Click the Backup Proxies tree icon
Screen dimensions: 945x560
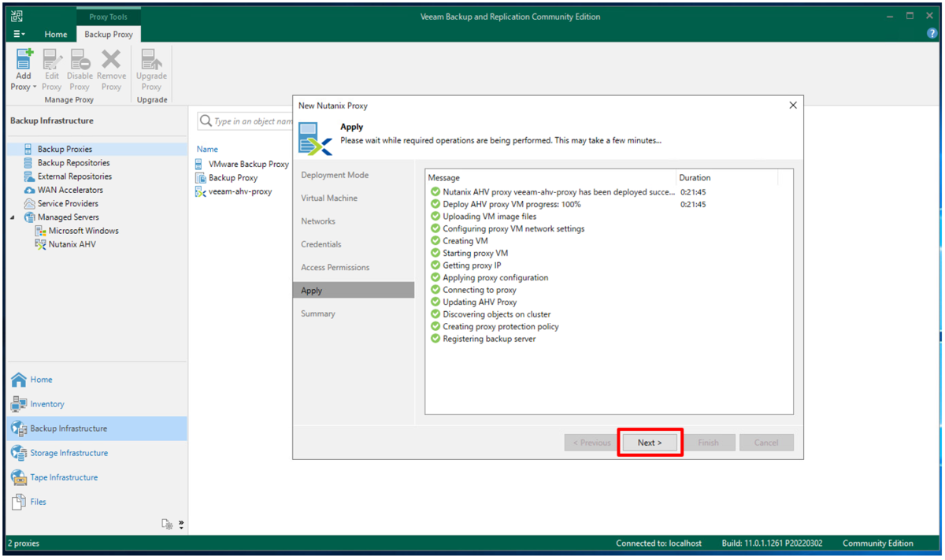(29, 149)
